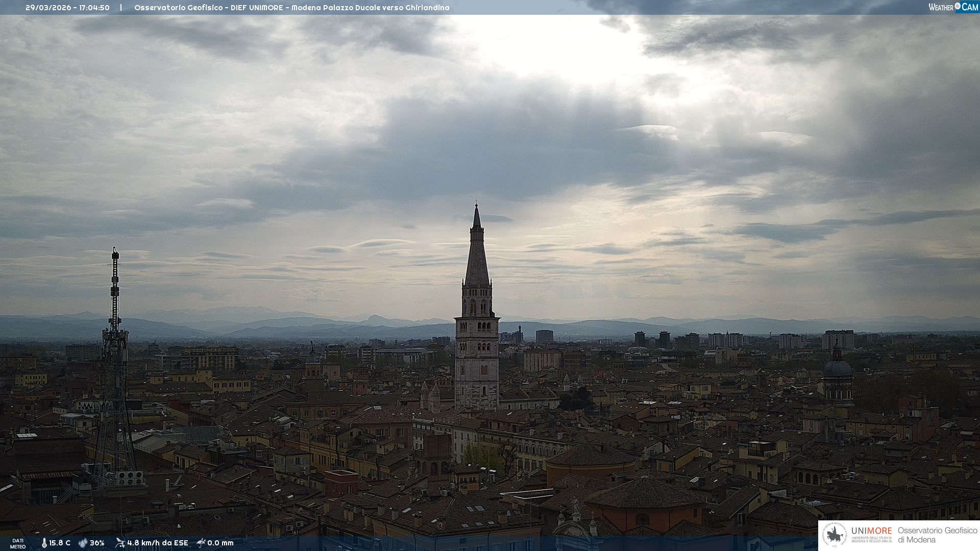The width and height of the screenshot is (980, 551).
Task: Click the 36% humidity value
Action: 97,543
